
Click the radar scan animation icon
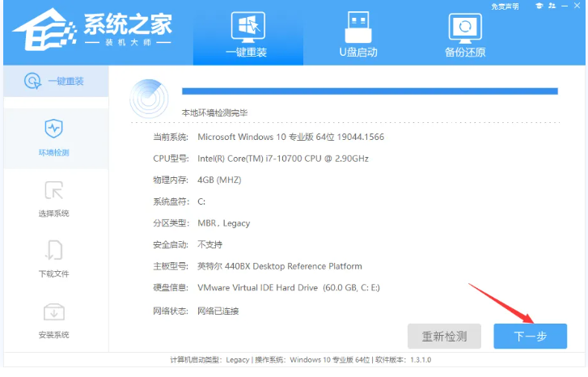pyautogui.click(x=149, y=98)
